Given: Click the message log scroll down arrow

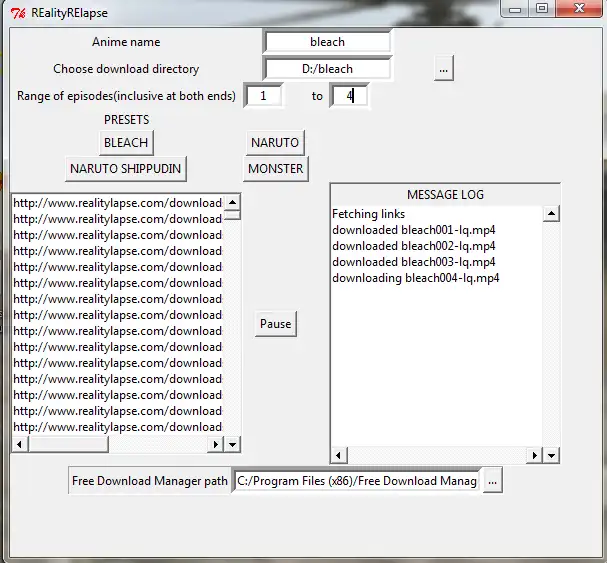Looking at the screenshot, I should point(551,455).
